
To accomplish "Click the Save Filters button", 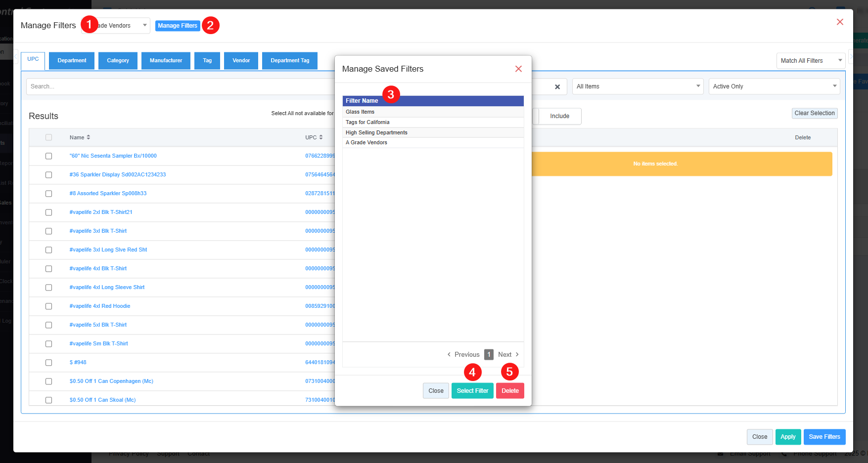I will (824, 437).
